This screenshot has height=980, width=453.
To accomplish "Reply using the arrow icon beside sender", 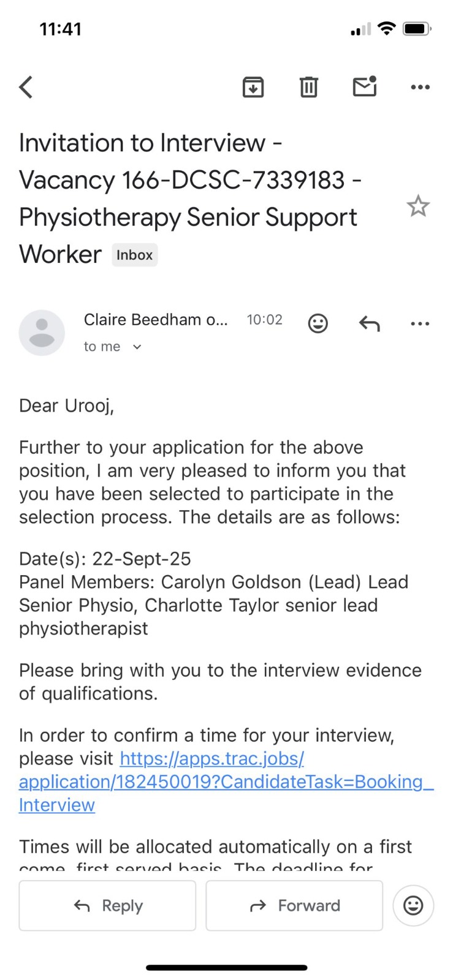I will 369,323.
